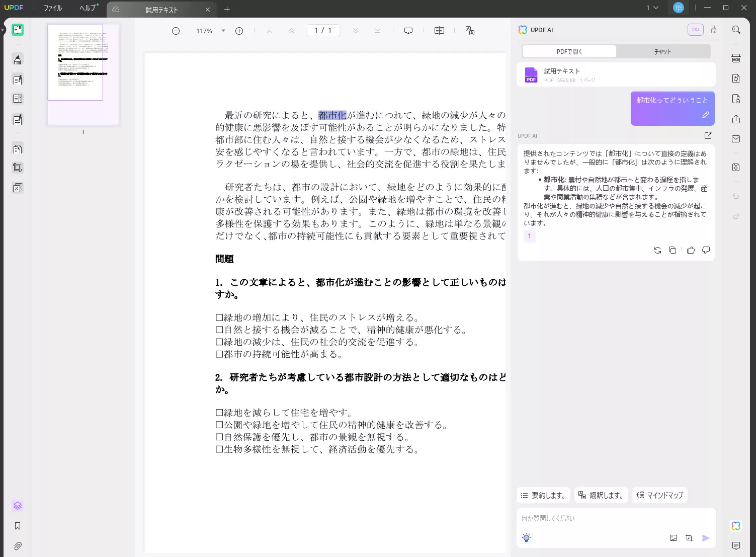
Task: Select the page 1 thumbnail
Action: coord(75,62)
